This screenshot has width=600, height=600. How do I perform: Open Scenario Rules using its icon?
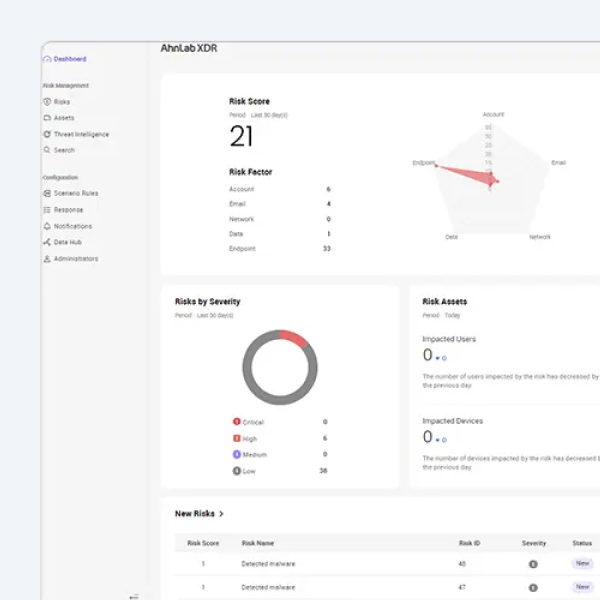pos(47,193)
